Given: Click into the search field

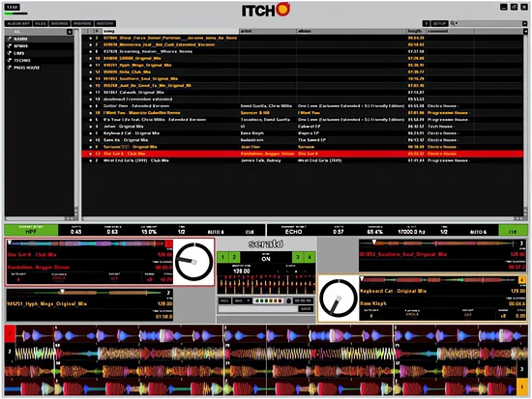Looking at the screenshot, I should click(x=491, y=23).
